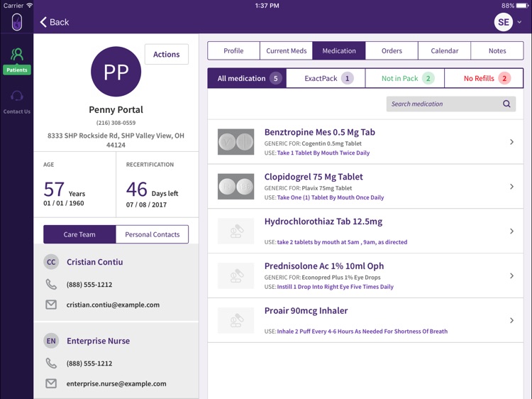Open Hydrochlorothiaz Tab 12.5mg title
This screenshot has width=532, height=399.
click(x=323, y=222)
